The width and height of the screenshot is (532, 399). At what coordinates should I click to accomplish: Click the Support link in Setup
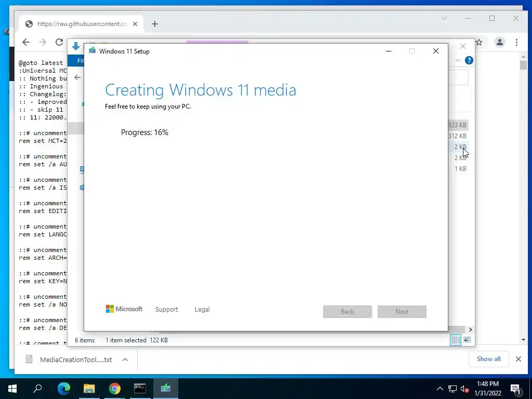click(x=167, y=310)
